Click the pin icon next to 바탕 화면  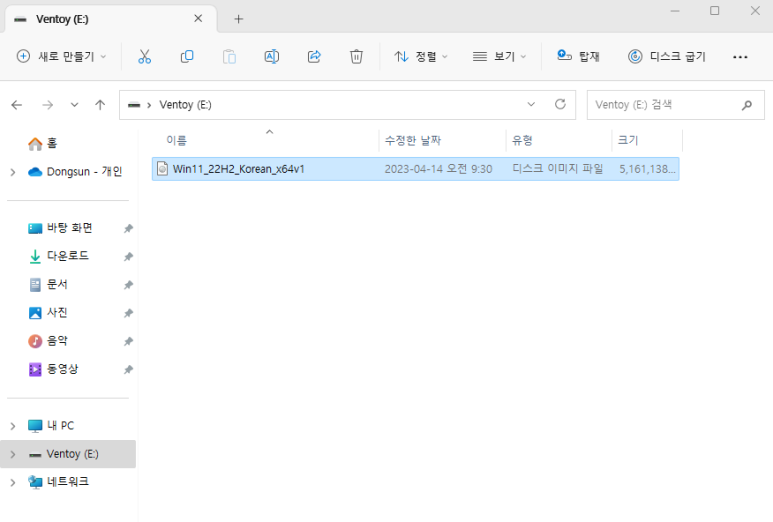[128, 228]
